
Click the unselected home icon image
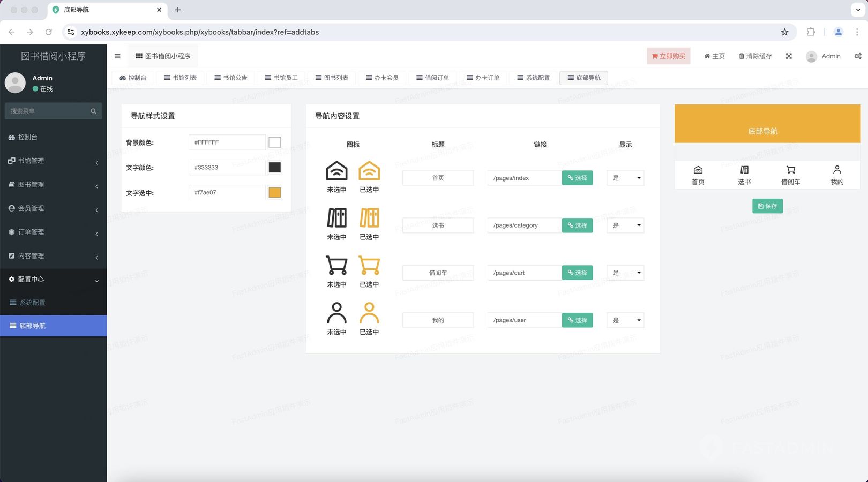point(336,171)
